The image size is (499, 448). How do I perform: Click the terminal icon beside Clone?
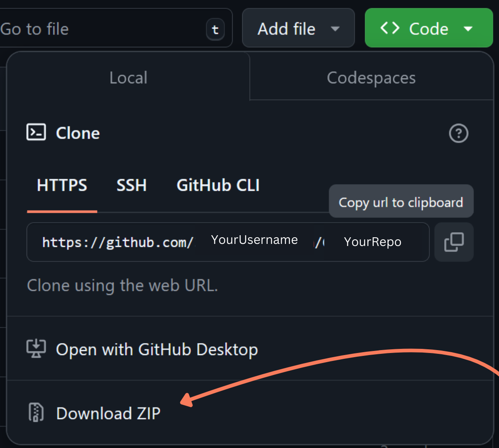pyautogui.click(x=36, y=132)
